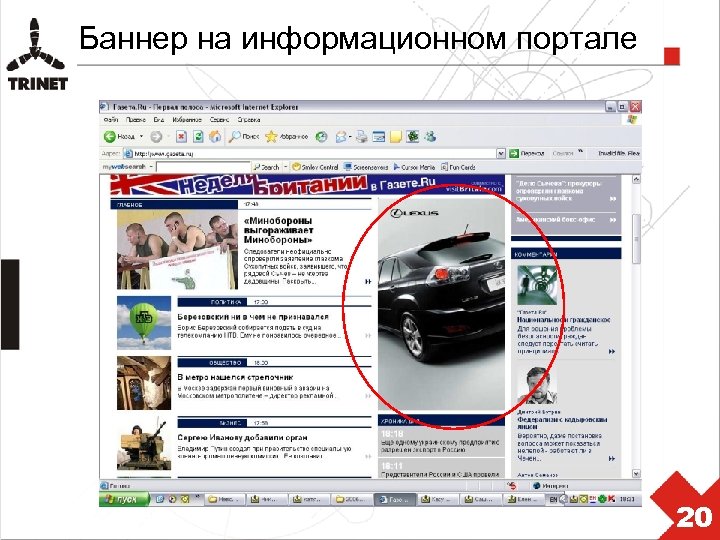The height and width of the screenshot is (540, 720).
Task: Expand the address bar dropdown arrow
Action: (501, 154)
